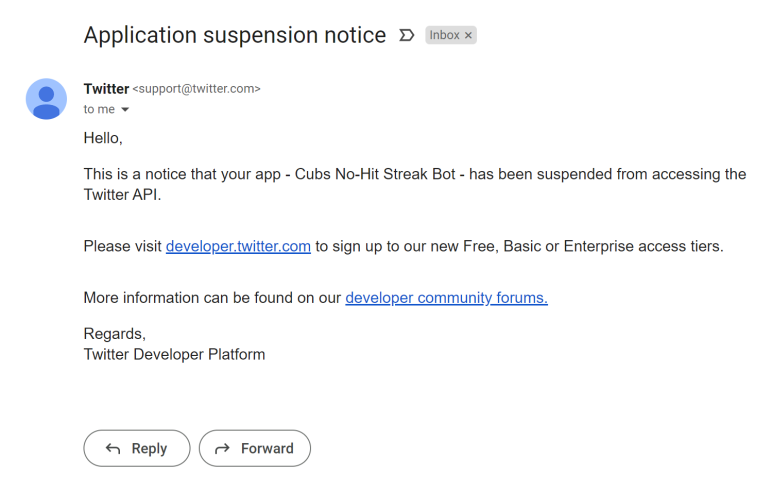Viewport: 772px width, 492px height.
Task: Click the reply arrow icon
Action: pos(113,448)
